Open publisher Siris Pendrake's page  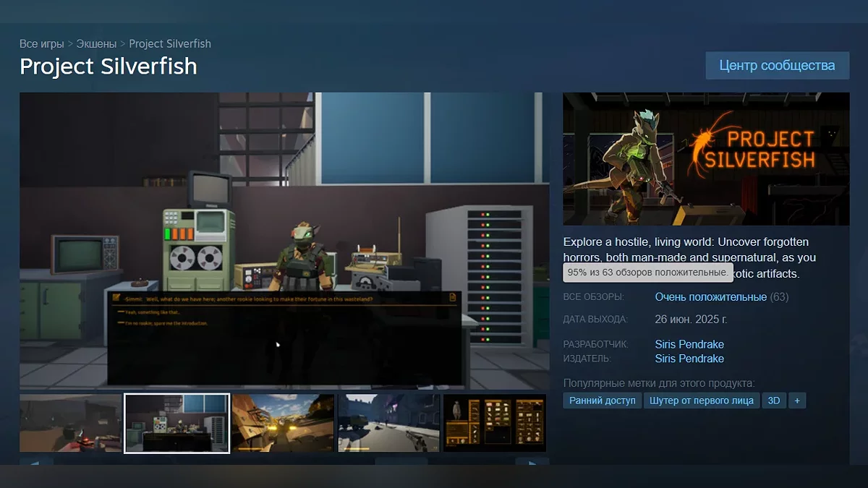(689, 359)
